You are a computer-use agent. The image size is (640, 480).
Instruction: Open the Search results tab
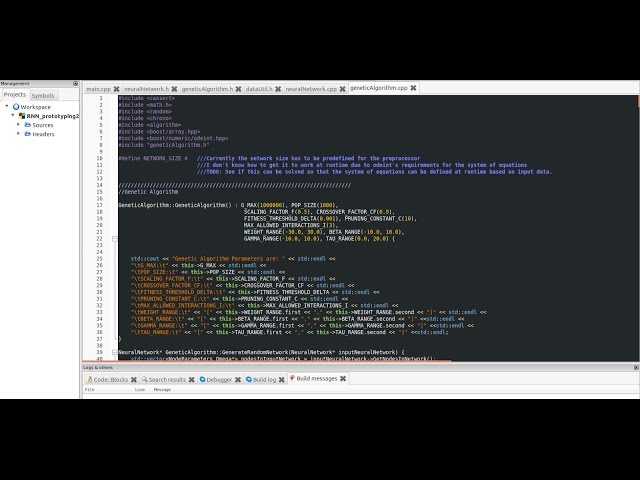[x=167, y=380]
